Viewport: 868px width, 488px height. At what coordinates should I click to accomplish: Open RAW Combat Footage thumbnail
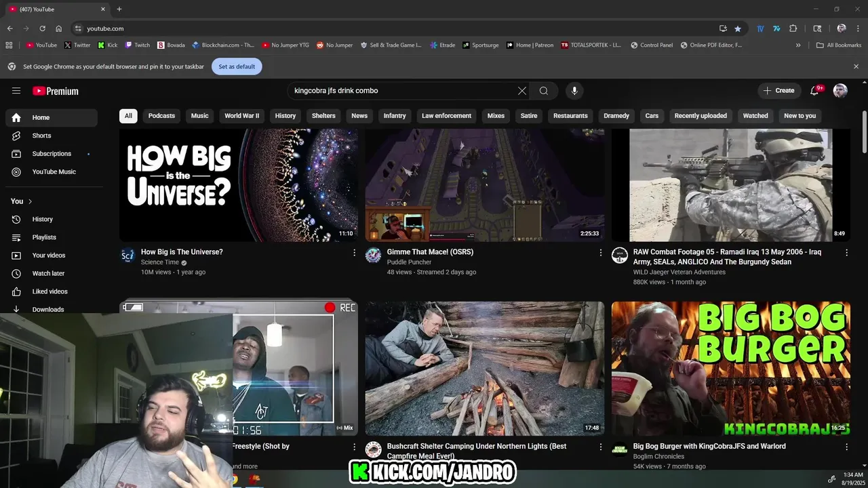click(x=731, y=185)
